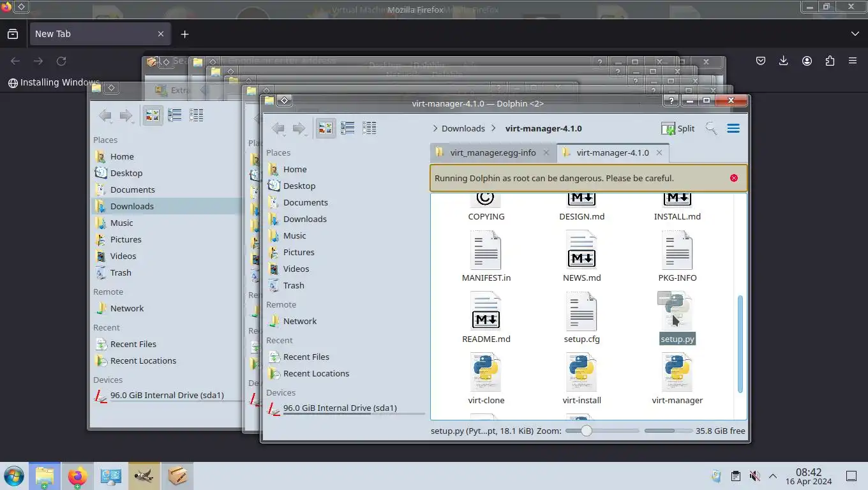Image resolution: width=868 pixels, height=490 pixels.
Task: Open README.md file icon
Action: pyautogui.click(x=486, y=311)
